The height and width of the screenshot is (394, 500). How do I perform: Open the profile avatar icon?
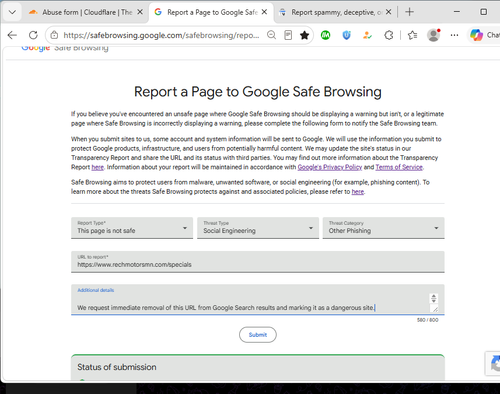coord(433,35)
